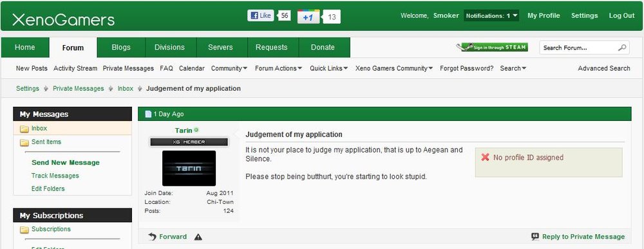Click the My Messages panel header

pyautogui.click(x=73, y=114)
